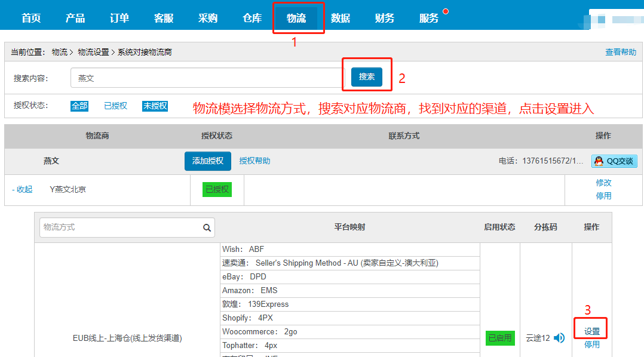Click the 分拣码 column header
The image size is (644, 357).
(x=546, y=227)
